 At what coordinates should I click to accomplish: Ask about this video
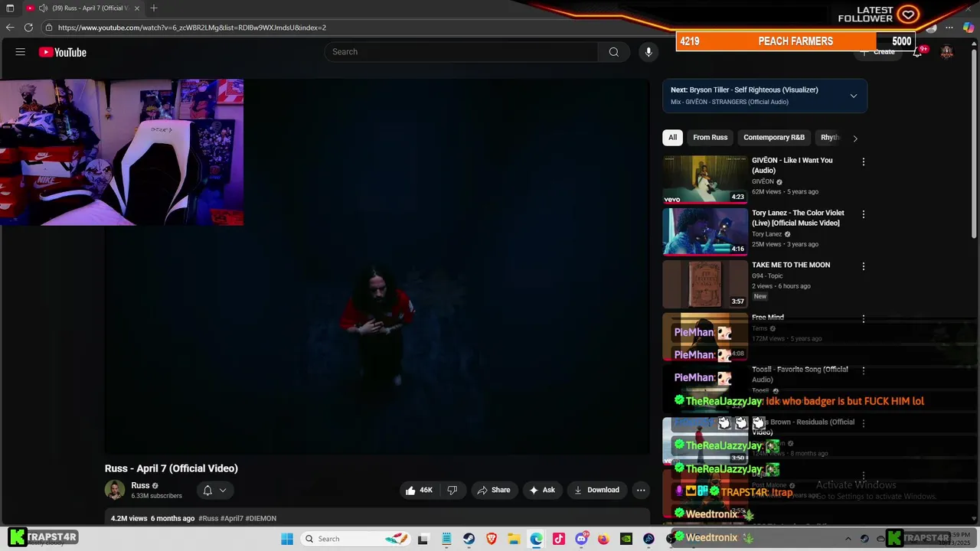pos(542,490)
